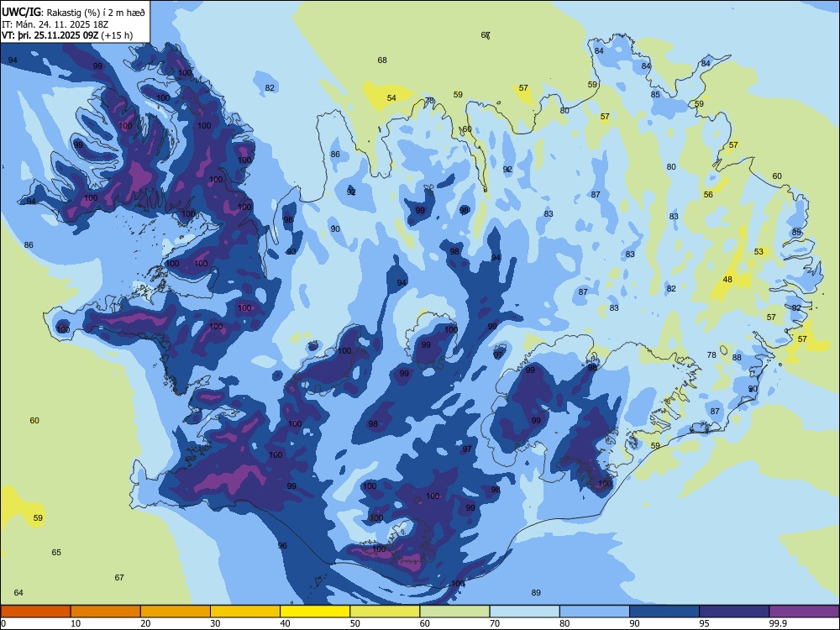Viewport: 840px width, 630px height.
Task: Select the pale yellow 50–60 legend swatch
Action: click(x=385, y=612)
